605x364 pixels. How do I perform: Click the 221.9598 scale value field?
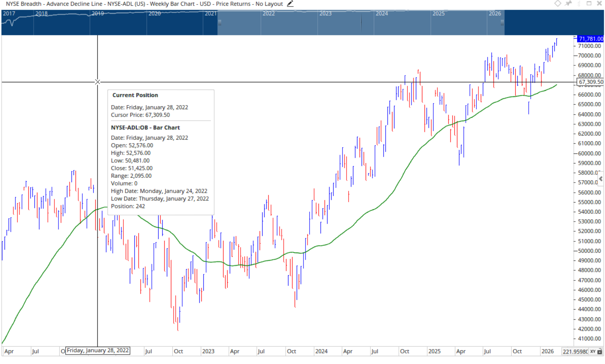click(575, 351)
